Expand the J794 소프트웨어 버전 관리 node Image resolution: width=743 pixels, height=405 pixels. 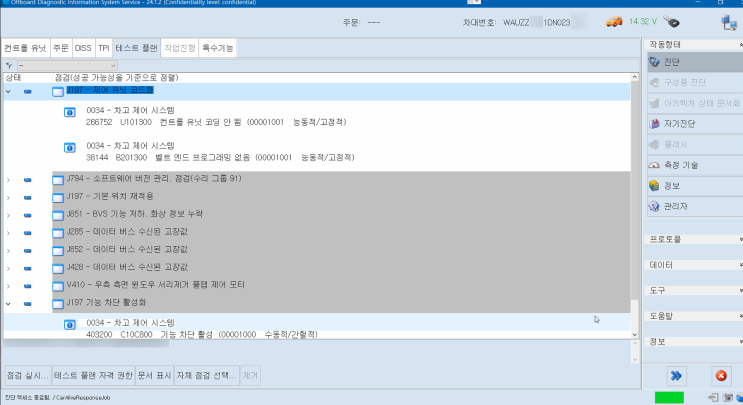[x=8, y=180]
